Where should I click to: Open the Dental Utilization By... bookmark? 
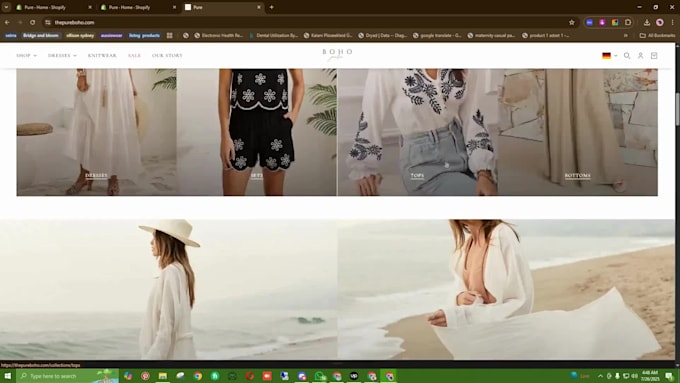coord(273,36)
